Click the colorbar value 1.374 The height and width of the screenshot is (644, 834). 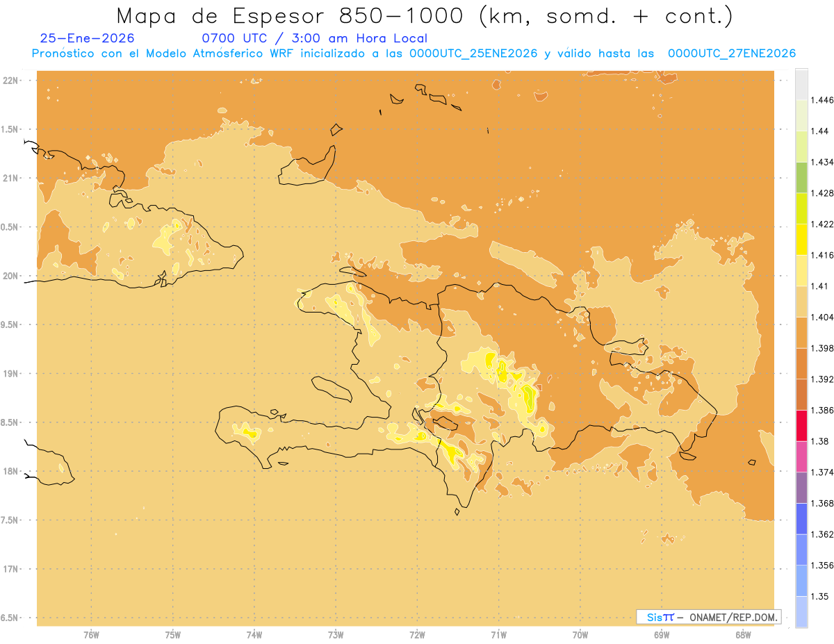tap(823, 472)
